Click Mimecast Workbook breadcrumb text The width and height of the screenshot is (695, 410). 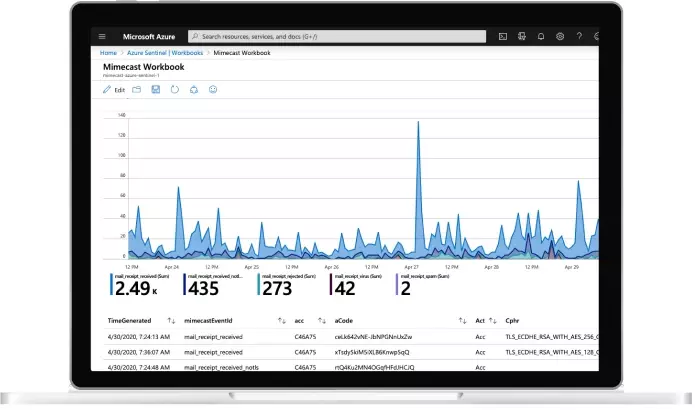click(242, 53)
